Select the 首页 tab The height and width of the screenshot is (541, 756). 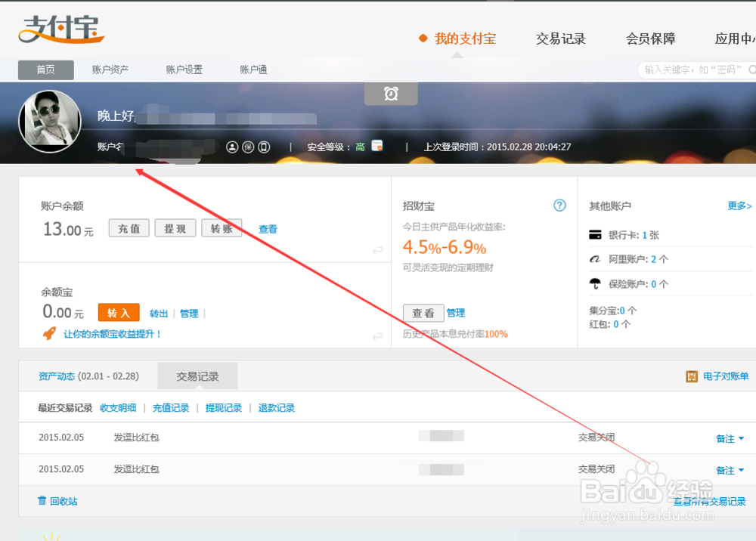pos(46,70)
